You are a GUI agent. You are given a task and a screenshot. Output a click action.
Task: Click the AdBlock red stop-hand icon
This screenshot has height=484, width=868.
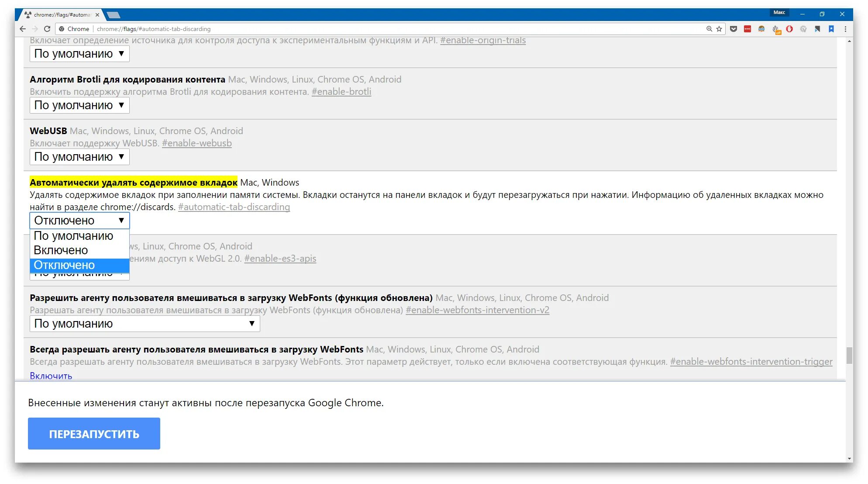tap(789, 29)
